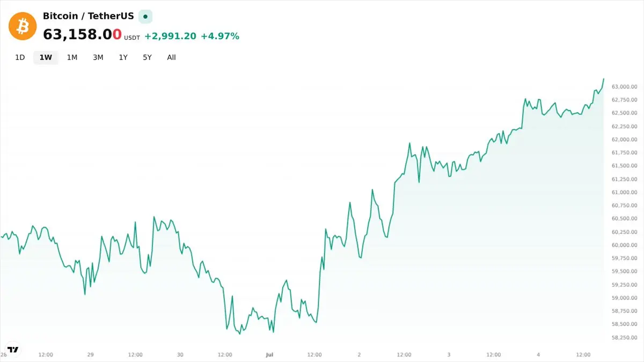The height and width of the screenshot is (362, 644).
Task: Click the 29 date marker on time axis
Action: (x=90, y=354)
